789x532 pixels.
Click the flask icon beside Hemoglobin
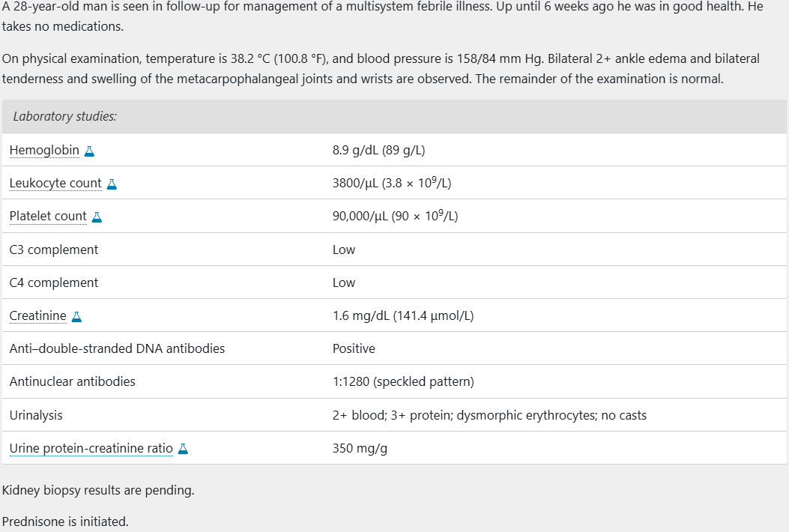pos(89,151)
